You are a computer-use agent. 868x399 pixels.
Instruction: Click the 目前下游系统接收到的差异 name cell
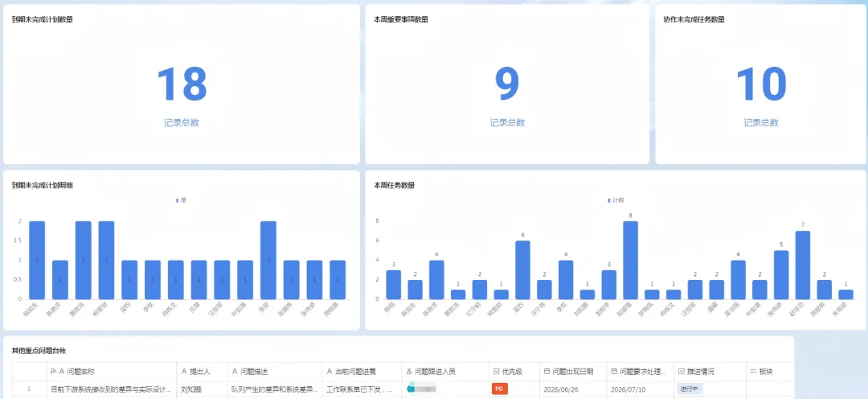pos(111,389)
